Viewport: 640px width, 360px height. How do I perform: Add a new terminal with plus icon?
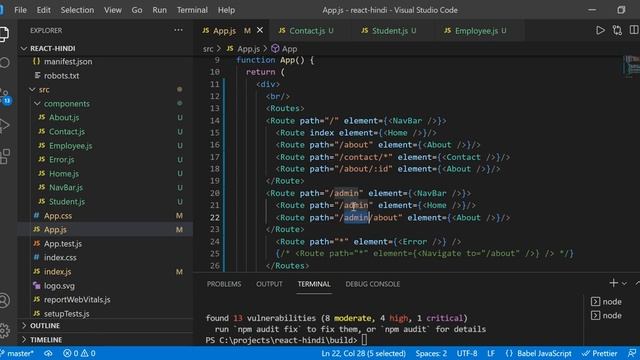(x=613, y=283)
